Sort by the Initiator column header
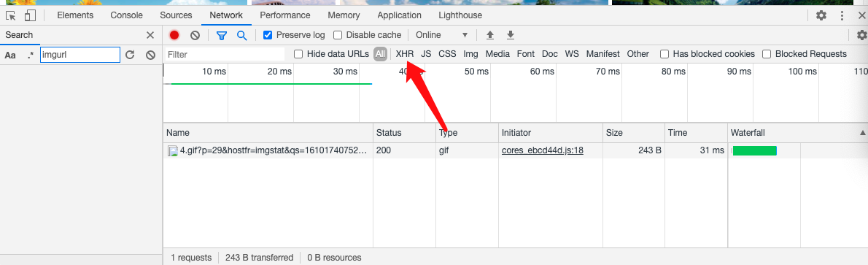868x265 pixels. point(550,133)
